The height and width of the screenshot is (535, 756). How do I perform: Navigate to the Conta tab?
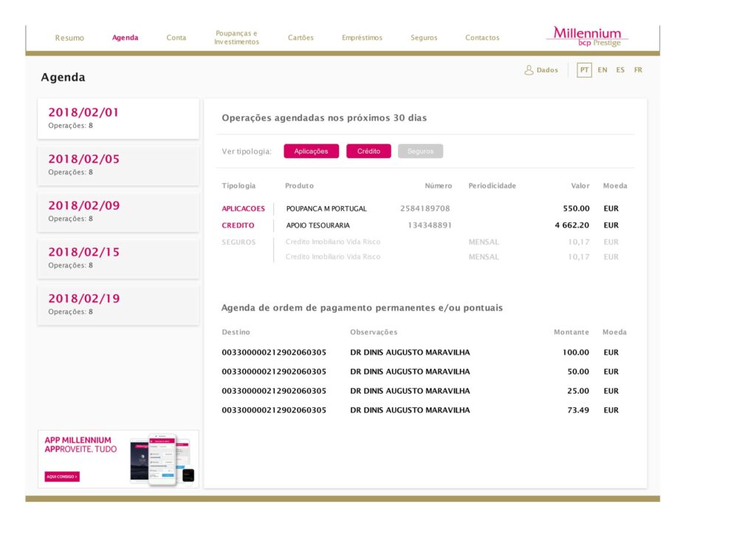[176, 37]
